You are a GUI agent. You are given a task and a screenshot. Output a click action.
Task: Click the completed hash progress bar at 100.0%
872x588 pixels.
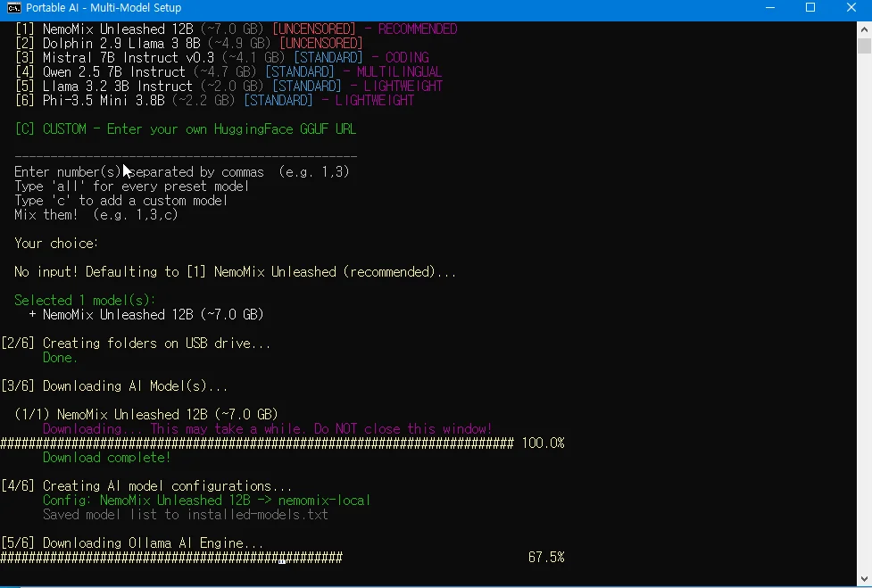point(257,443)
